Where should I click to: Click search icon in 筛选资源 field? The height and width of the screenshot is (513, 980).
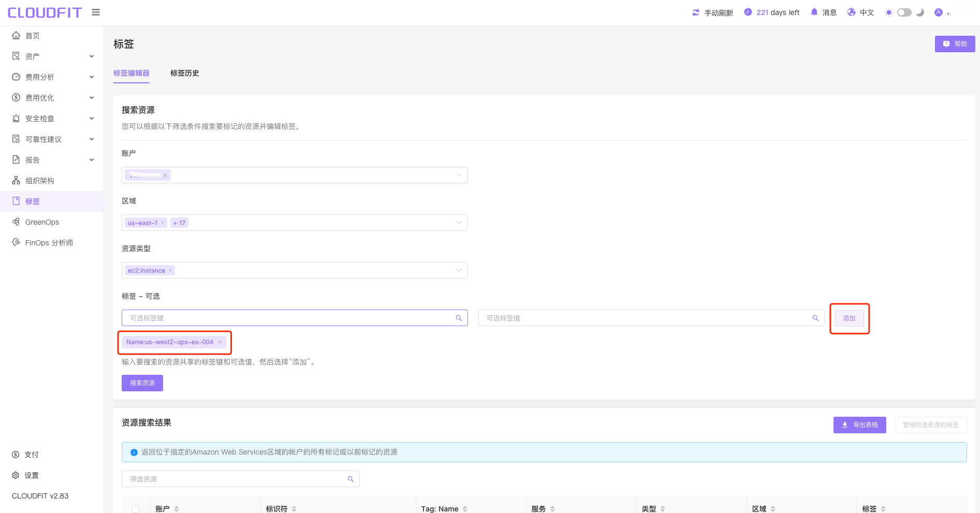(350, 479)
